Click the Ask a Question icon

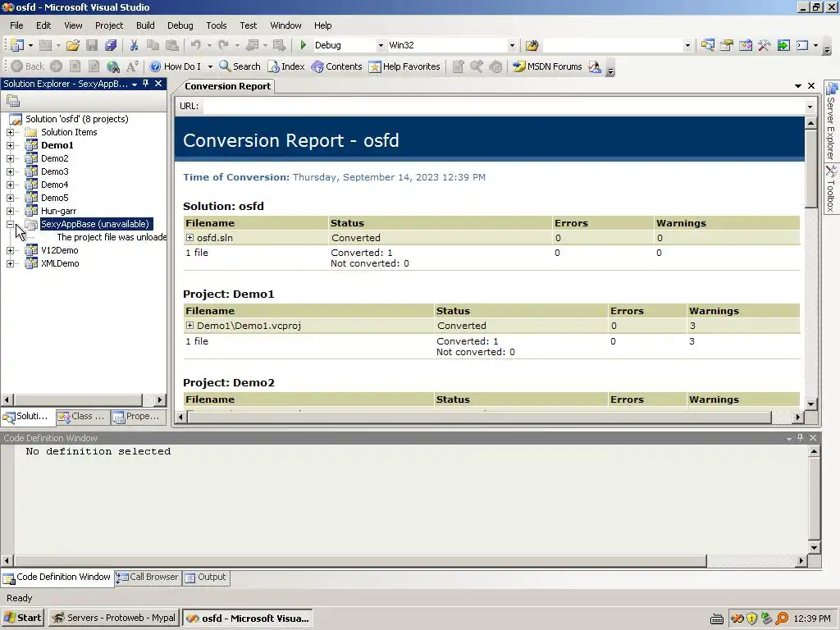[x=595, y=66]
